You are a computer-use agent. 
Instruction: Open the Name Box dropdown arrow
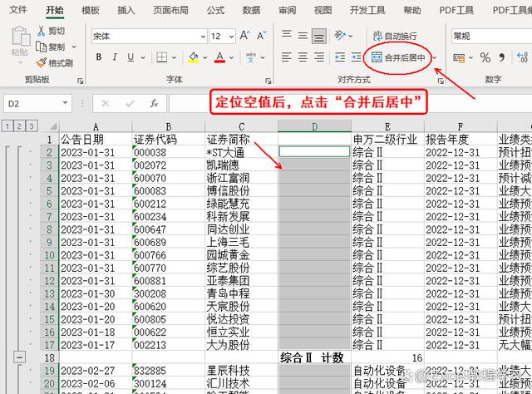coord(65,103)
